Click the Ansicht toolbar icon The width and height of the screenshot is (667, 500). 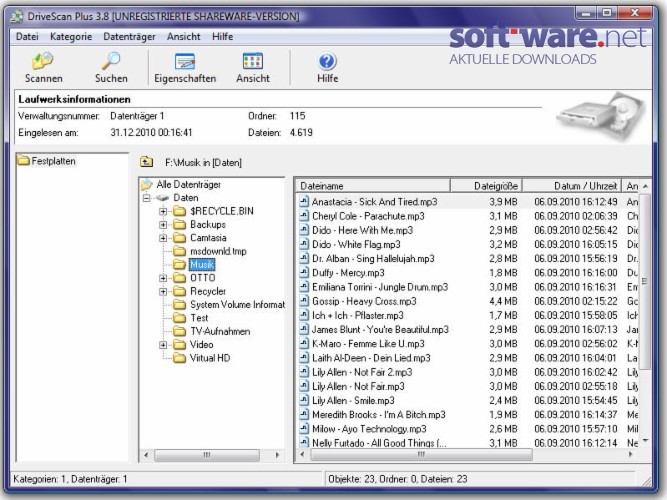(253, 61)
